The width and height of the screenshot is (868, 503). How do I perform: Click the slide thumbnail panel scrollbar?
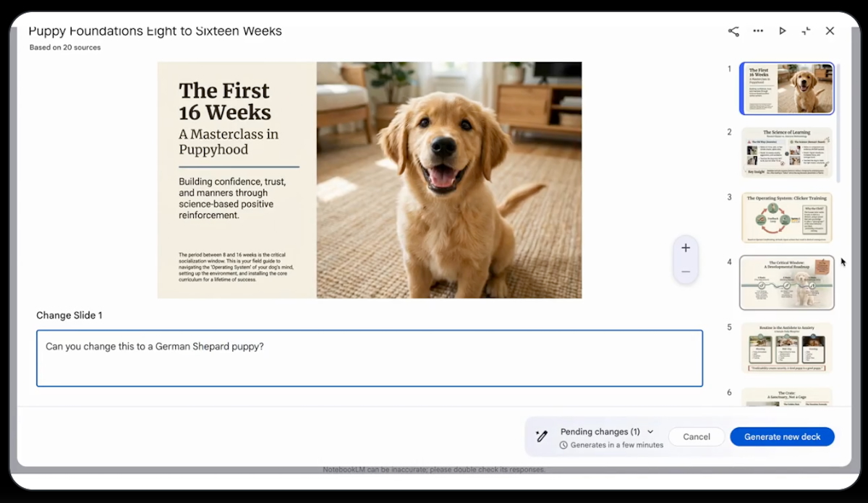[x=838, y=123]
